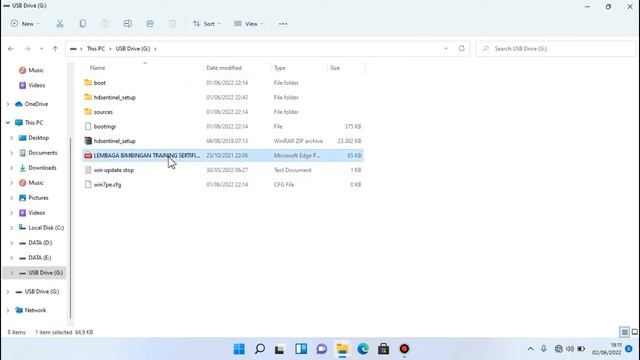640x360 pixels.
Task: Click the Copy icon in toolbar
Action: (x=82, y=24)
